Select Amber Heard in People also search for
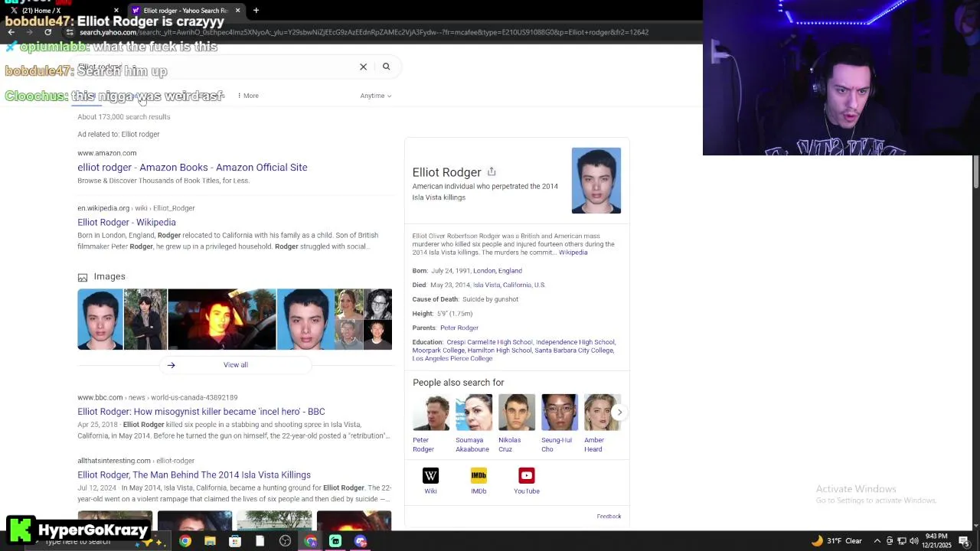The width and height of the screenshot is (980, 551). pos(602,423)
